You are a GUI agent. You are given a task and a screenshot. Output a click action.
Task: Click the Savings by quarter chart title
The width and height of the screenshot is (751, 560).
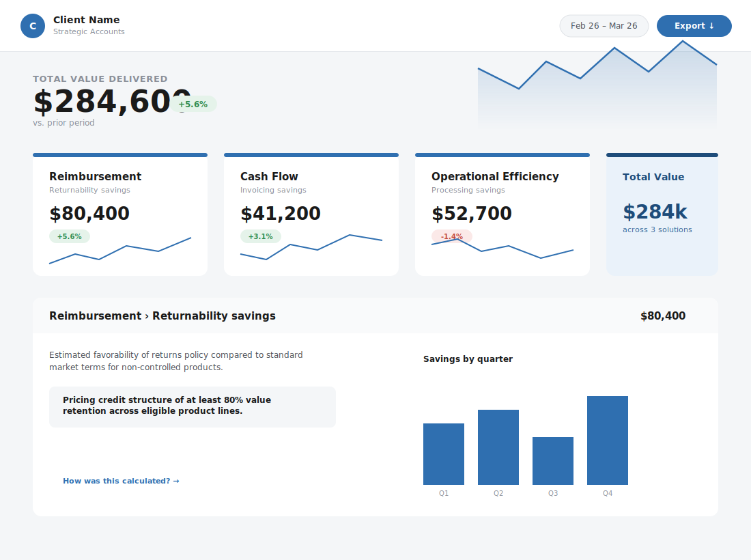[468, 359]
